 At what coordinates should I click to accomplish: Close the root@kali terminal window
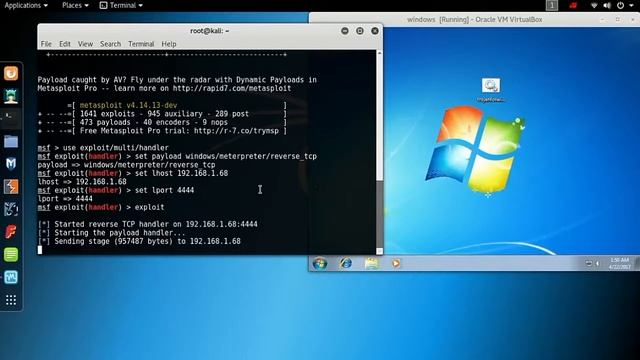point(375,31)
